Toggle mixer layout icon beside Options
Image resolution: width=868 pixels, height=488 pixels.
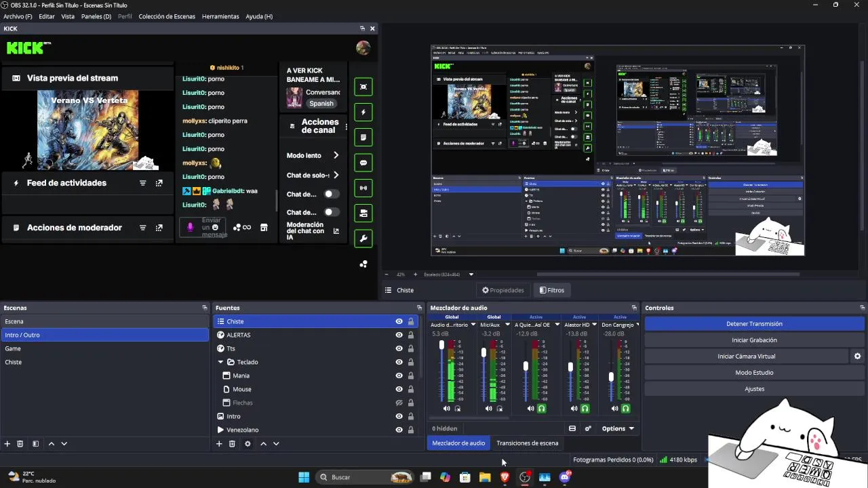(572, 428)
